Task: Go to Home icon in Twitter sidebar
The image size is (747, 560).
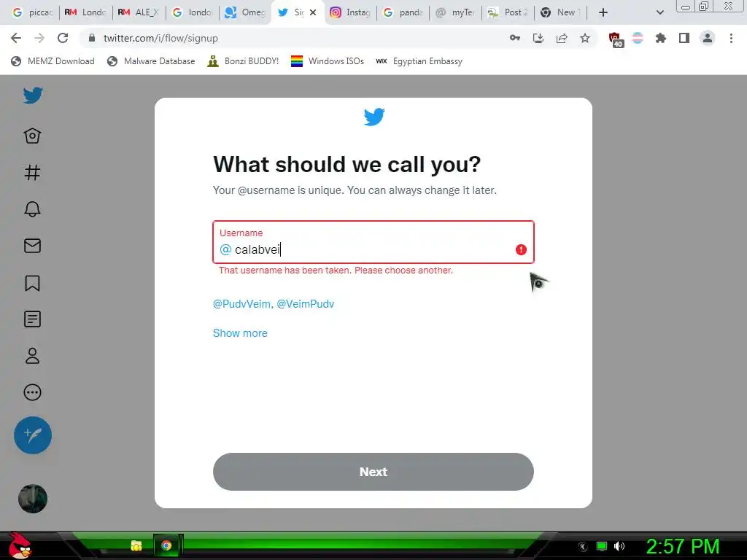Action: 32,136
